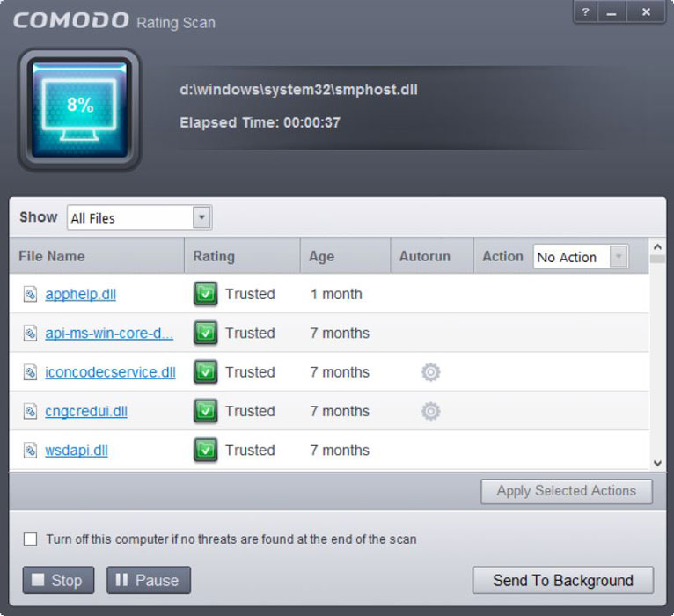Open the iconcodecservice.dll file link
The height and width of the screenshot is (616, 674).
click(111, 372)
